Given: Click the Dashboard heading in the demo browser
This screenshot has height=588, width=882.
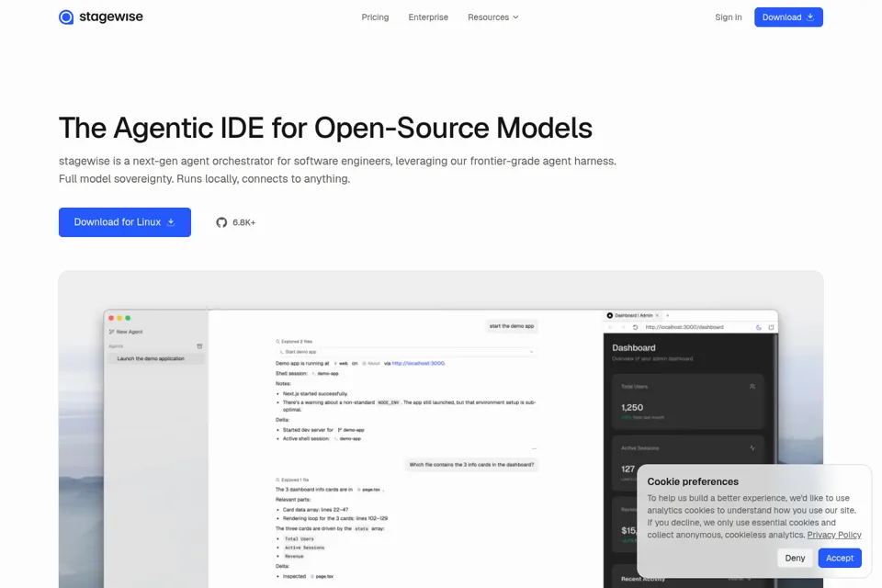Looking at the screenshot, I should 633,347.
